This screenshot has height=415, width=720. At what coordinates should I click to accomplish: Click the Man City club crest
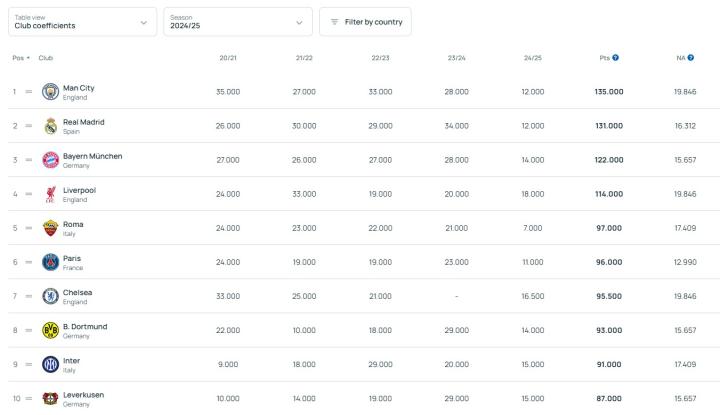coord(51,92)
